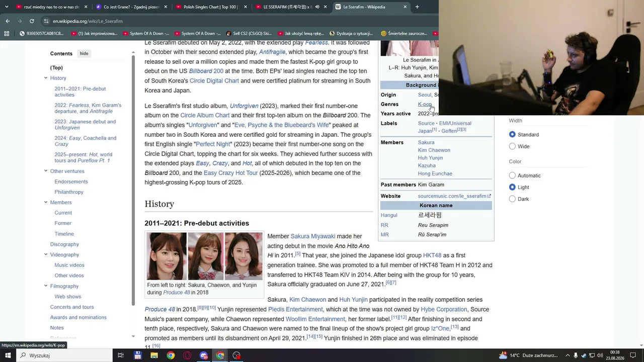
Task: Open a new browser tab
Action: click(417, 7)
